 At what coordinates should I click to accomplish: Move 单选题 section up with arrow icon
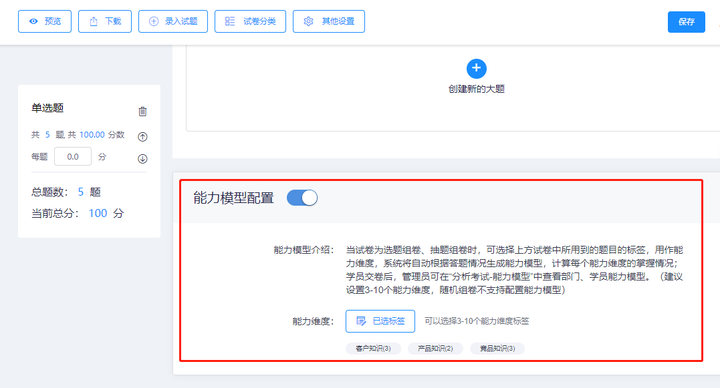[x=142, y=136]
